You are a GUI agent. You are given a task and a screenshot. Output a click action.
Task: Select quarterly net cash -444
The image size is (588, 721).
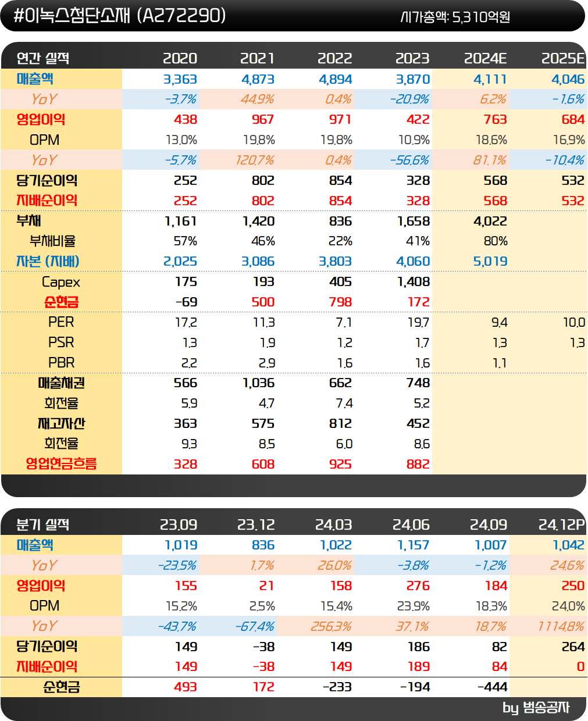(492, 687)
